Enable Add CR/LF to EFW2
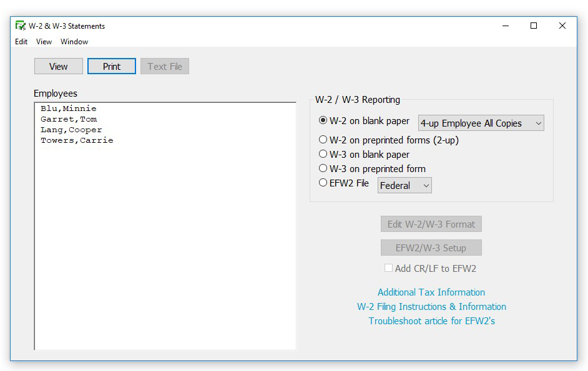The image size is (588, 371). click(388, 267)
